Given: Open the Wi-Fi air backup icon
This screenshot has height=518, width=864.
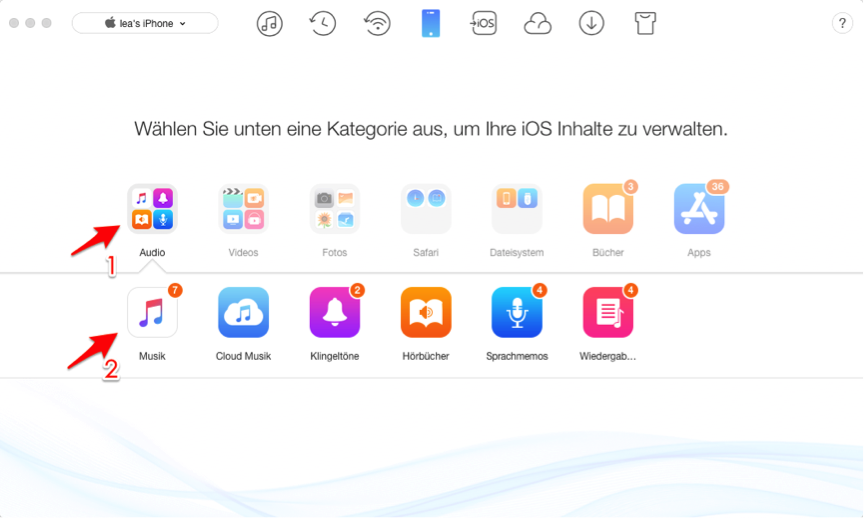Looking at the screenshot, I should (x=377, y=24).
